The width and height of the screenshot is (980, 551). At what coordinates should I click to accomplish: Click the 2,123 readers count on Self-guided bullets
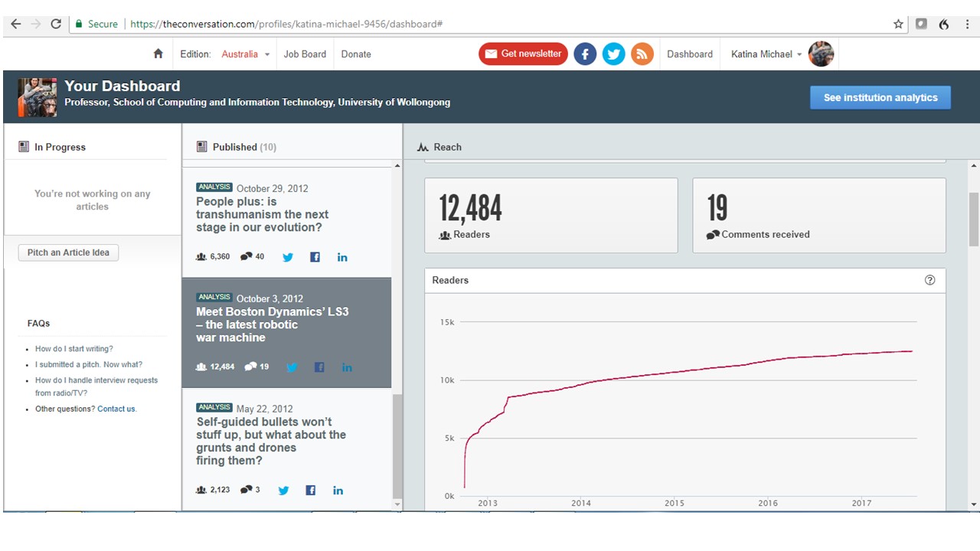[x=213, y=490]
